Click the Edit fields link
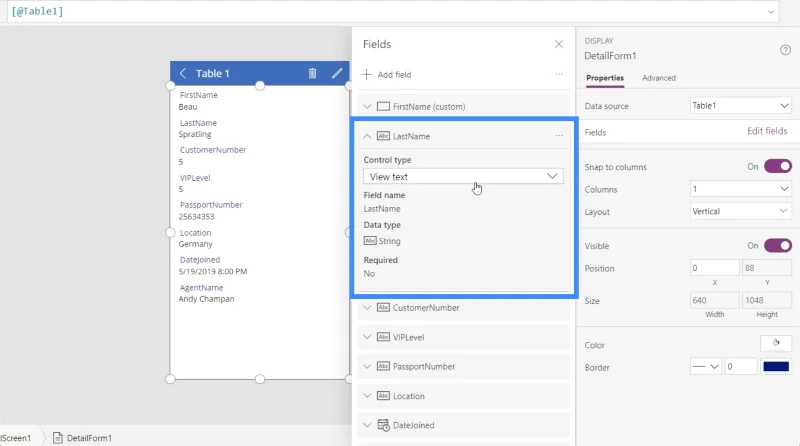This screenshot has height=446, width=800. point(767,131)
